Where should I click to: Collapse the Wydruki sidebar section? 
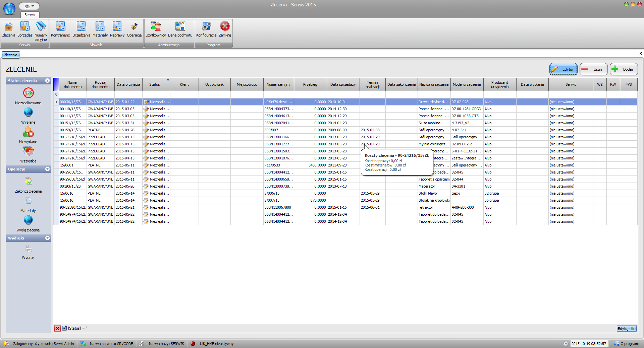click(47, 238)
